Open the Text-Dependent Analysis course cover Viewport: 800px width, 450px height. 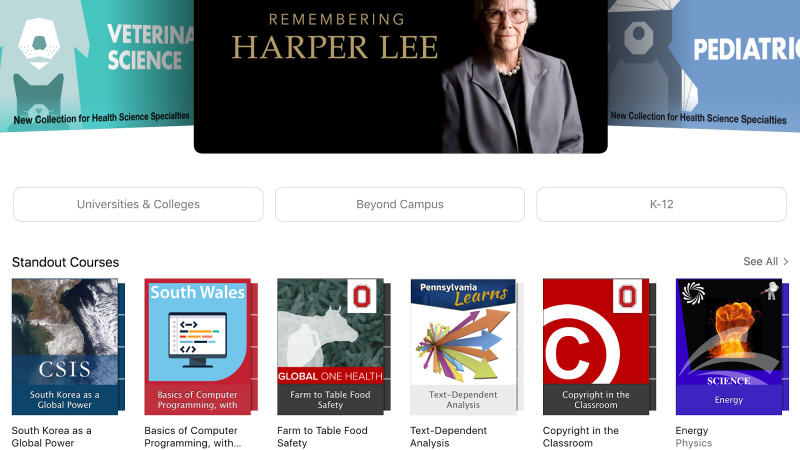467,346
